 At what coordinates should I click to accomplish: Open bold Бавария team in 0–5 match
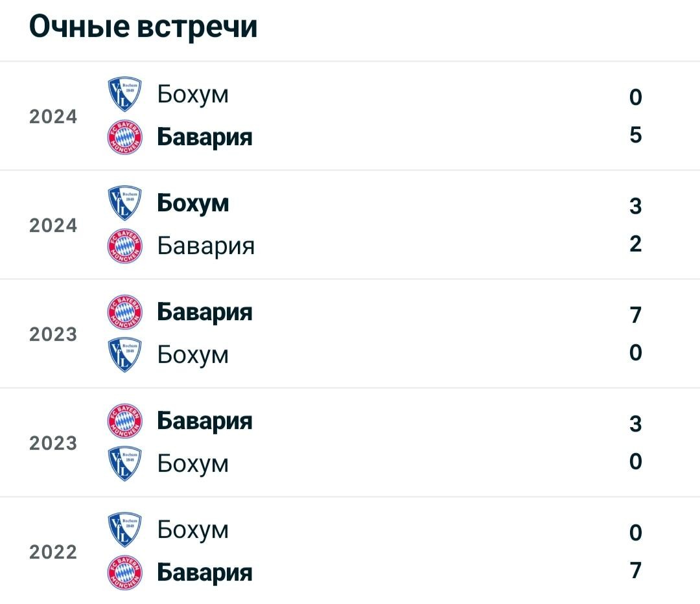coord(204,137)
